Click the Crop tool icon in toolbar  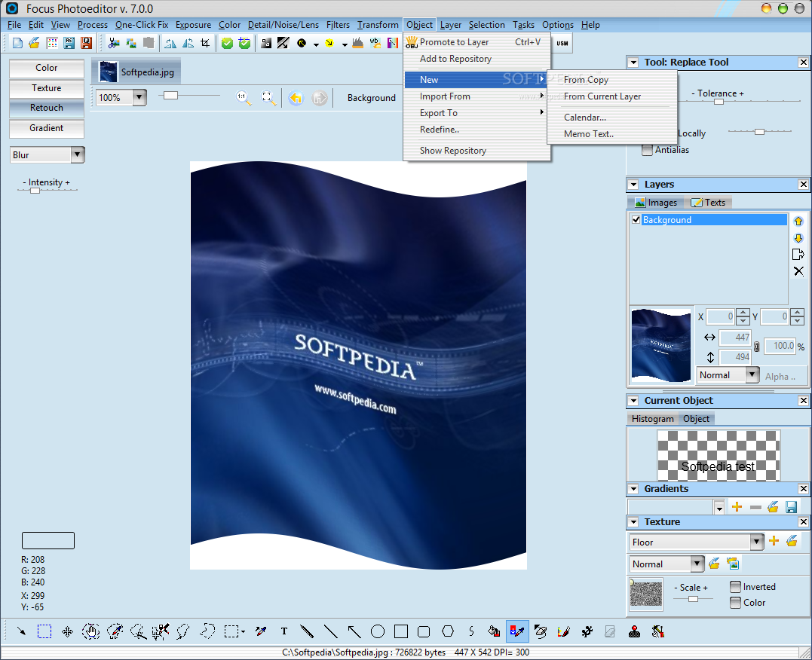(x=205, y=43)
